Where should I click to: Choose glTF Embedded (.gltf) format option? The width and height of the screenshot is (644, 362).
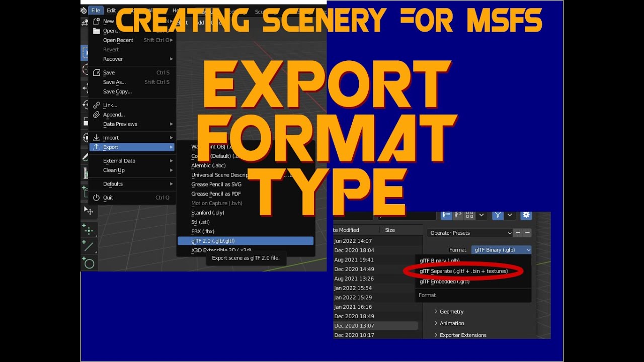click(x=444, y=282)
